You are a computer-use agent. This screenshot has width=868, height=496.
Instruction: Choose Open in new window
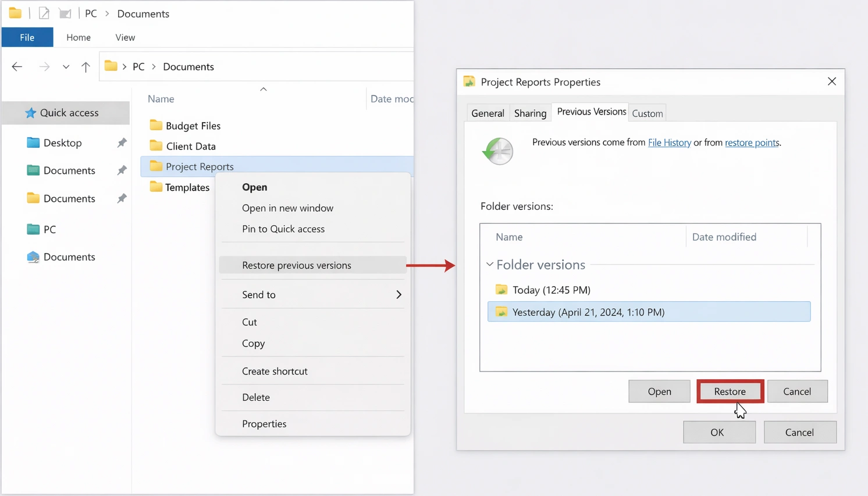click(x=287, y=208)
